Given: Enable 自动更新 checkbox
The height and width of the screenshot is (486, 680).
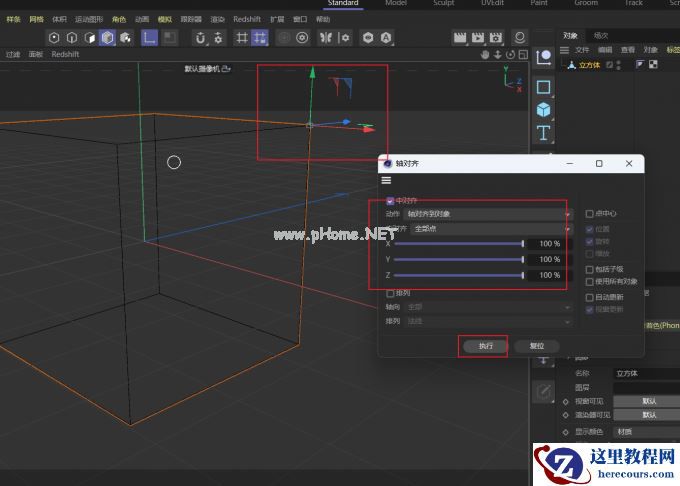Looking at the screenshot, I should 589,297.
